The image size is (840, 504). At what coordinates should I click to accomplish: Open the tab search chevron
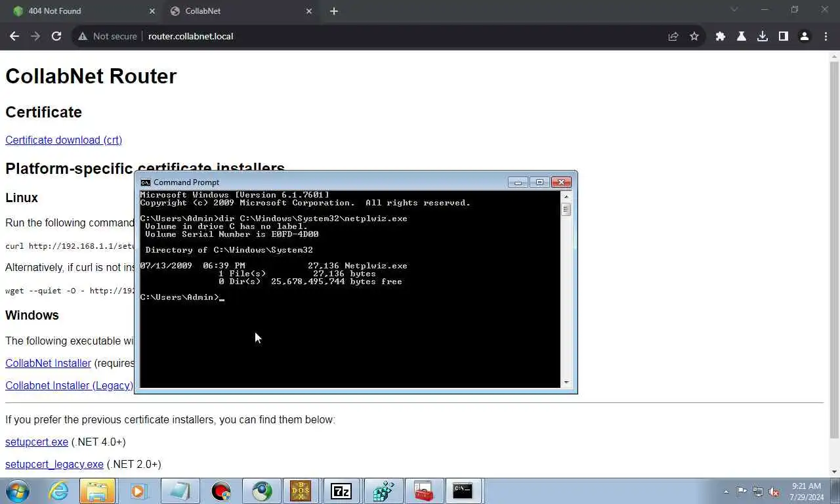734,10
